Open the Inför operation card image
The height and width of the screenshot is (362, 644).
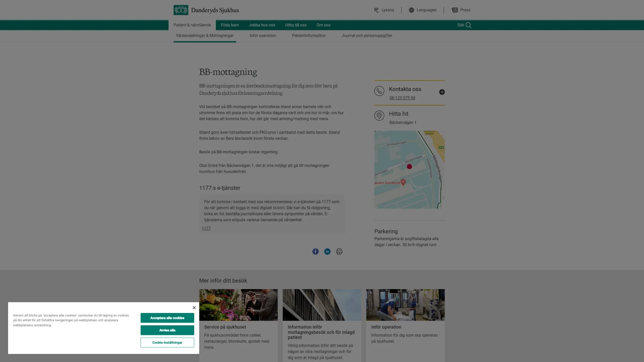405,305
